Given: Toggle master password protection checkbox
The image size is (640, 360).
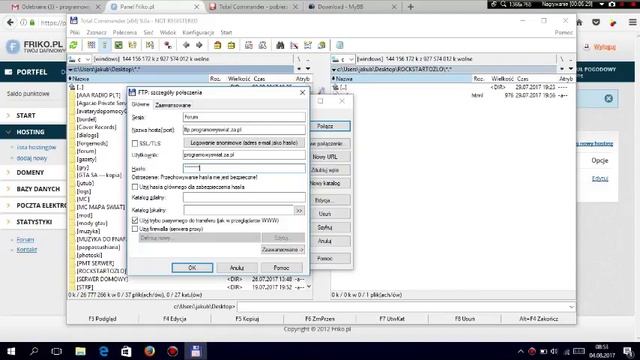Looking at the screenshot, I should point(135,187).
